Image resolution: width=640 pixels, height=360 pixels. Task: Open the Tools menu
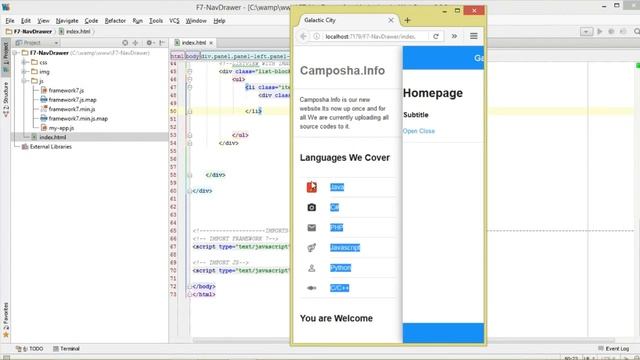pyautogui.click(x=156, y=20)
